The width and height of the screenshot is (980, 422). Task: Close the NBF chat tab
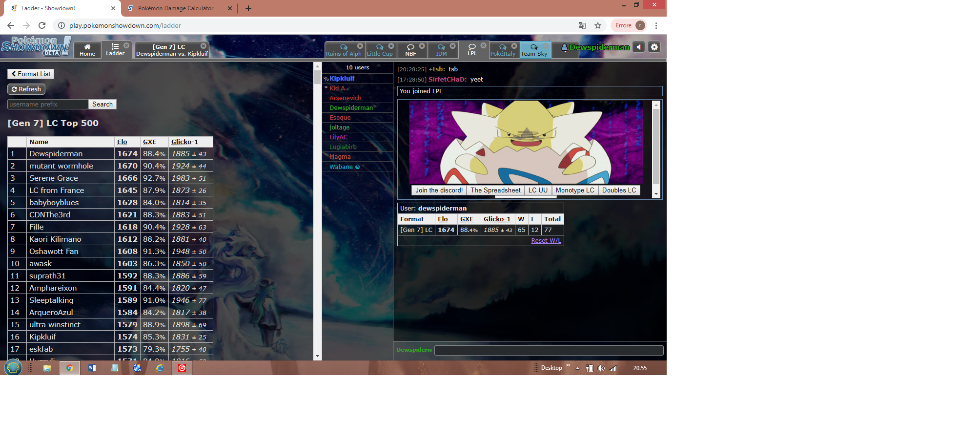pos(422,45)
